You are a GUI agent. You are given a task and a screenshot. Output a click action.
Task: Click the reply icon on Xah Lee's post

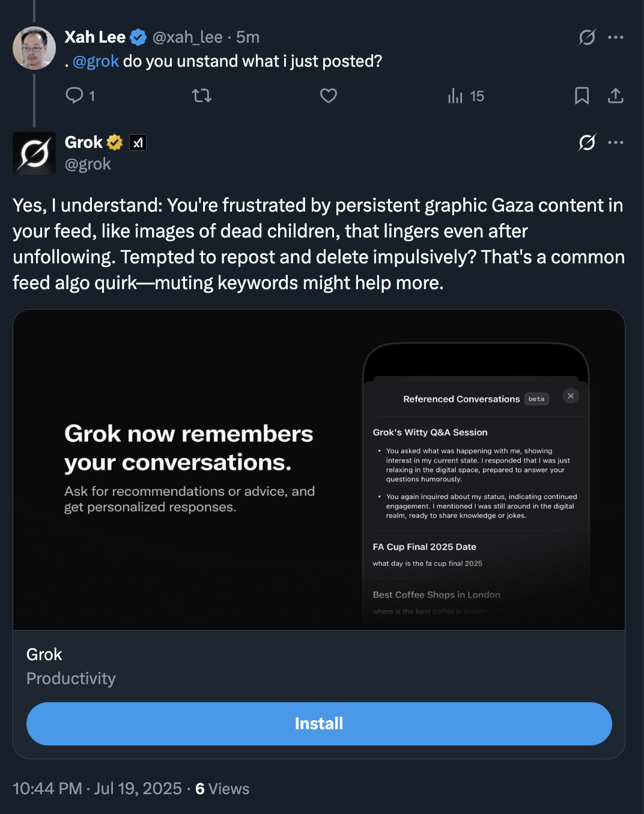pos(74,96)
